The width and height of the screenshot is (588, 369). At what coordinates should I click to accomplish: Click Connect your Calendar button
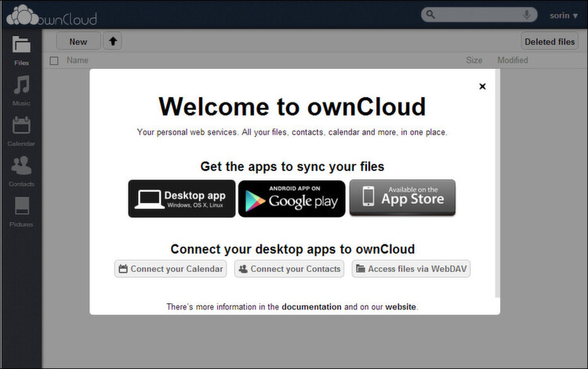(171, 269)
